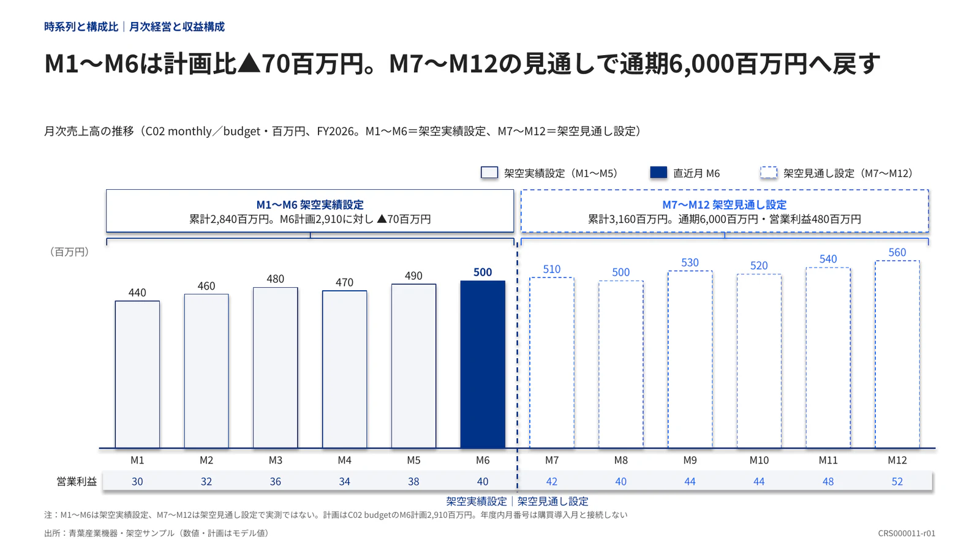Click the 営業利益 row label
This screenshot has height=551, width=980.
pos(77,481)
